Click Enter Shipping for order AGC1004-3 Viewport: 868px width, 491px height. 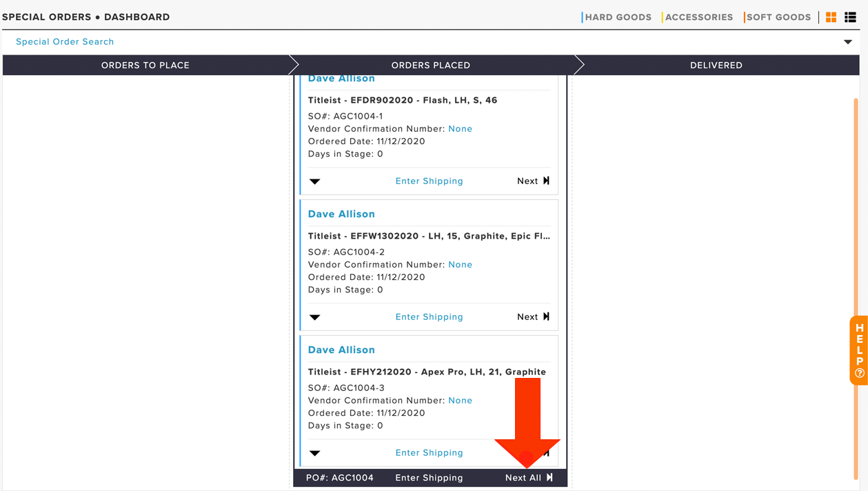(x=429, y=452)
